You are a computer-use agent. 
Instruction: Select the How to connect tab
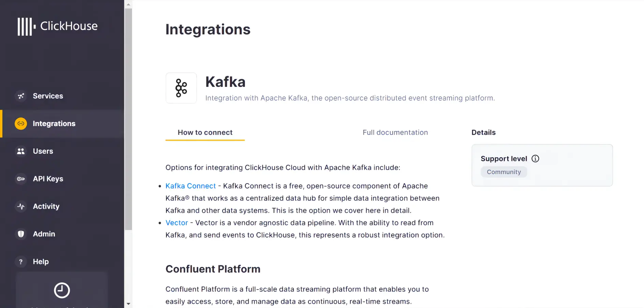click(x=205, y=133)
